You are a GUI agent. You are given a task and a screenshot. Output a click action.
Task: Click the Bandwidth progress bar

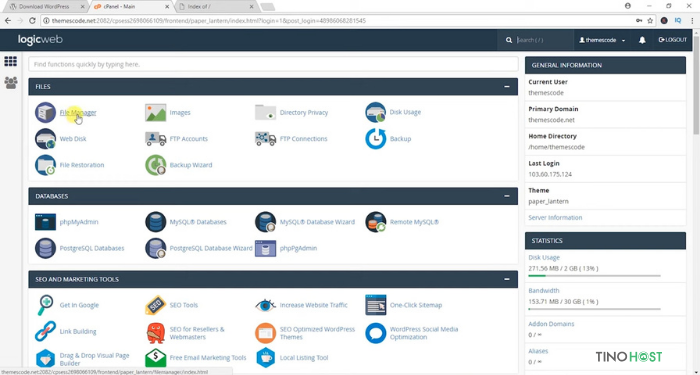pyautogui.click(x=594, y=309)
